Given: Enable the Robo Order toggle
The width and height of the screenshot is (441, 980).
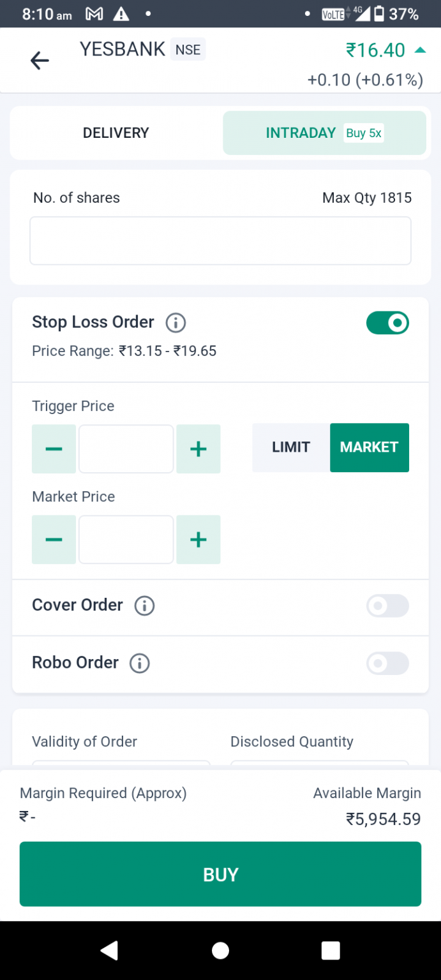Looking at the screenshot, I should point(387,664).
